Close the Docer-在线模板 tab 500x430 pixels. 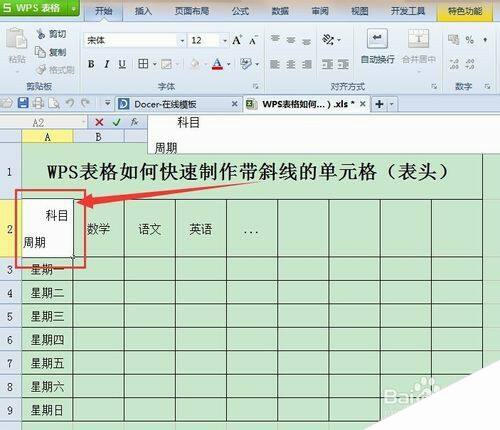pos(235,104)
